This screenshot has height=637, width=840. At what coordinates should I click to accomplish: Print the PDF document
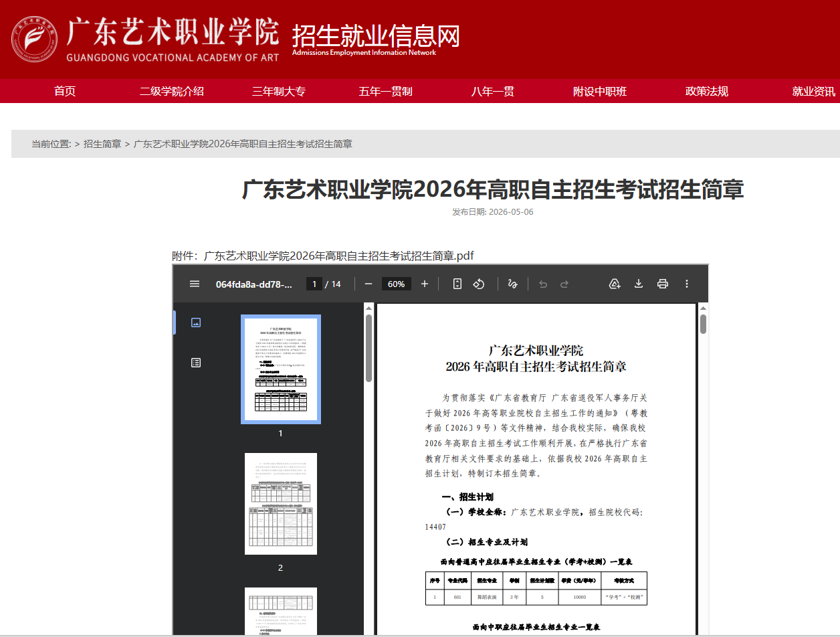tap(663, 284)
